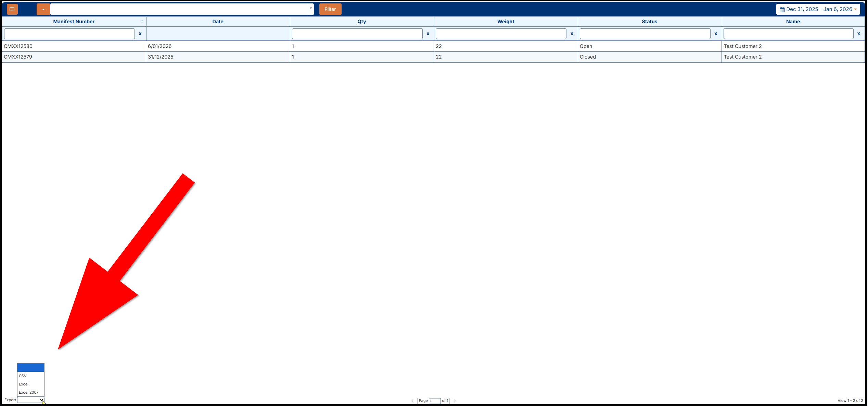The image size is (868, 406).
Task: Clear the Name filter with x
Action: [x=858, y=34]
